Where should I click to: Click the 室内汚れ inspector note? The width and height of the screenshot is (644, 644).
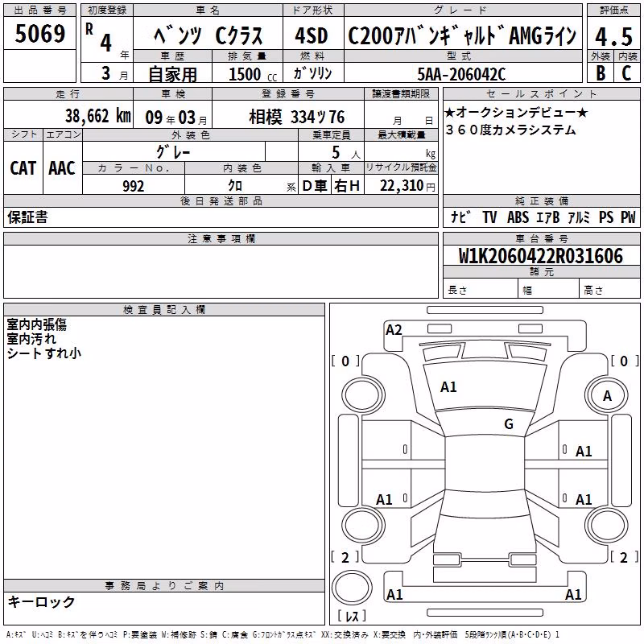[31, 339]
